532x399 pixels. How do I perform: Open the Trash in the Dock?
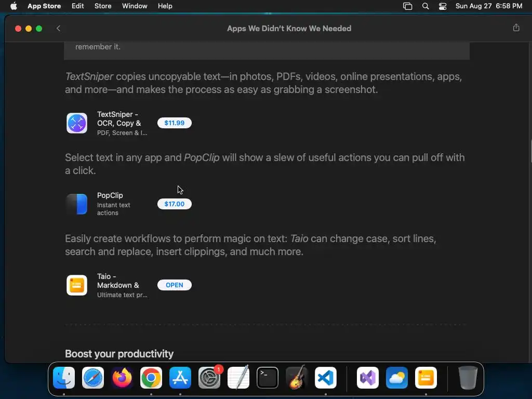point(468,378)
